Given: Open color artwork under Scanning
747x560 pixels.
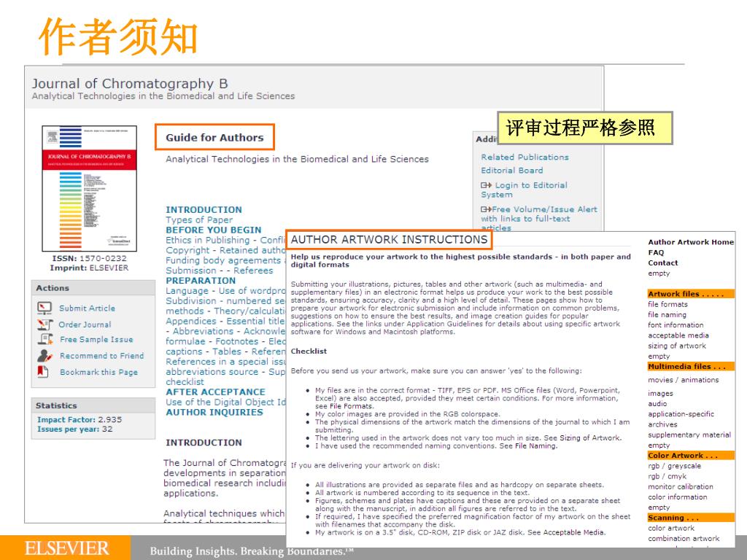Looking at the screenshot, I should [x=671, y=528].
